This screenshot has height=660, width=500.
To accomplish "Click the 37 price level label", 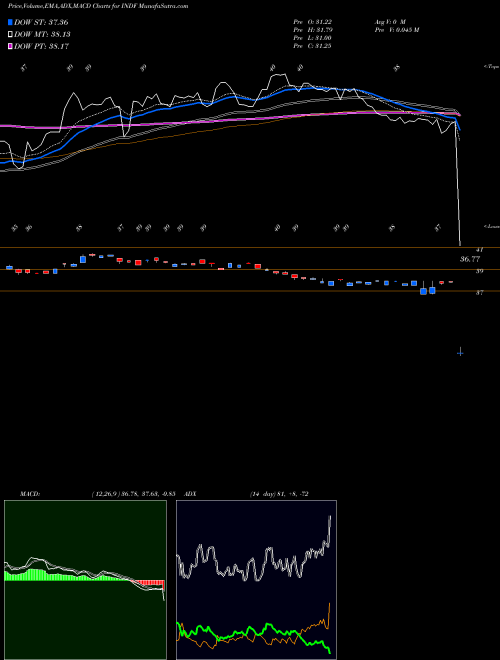I will 479,293.
